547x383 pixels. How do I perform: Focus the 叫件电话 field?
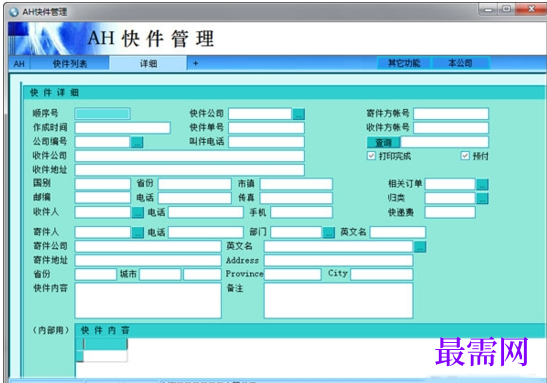(266, 142)
